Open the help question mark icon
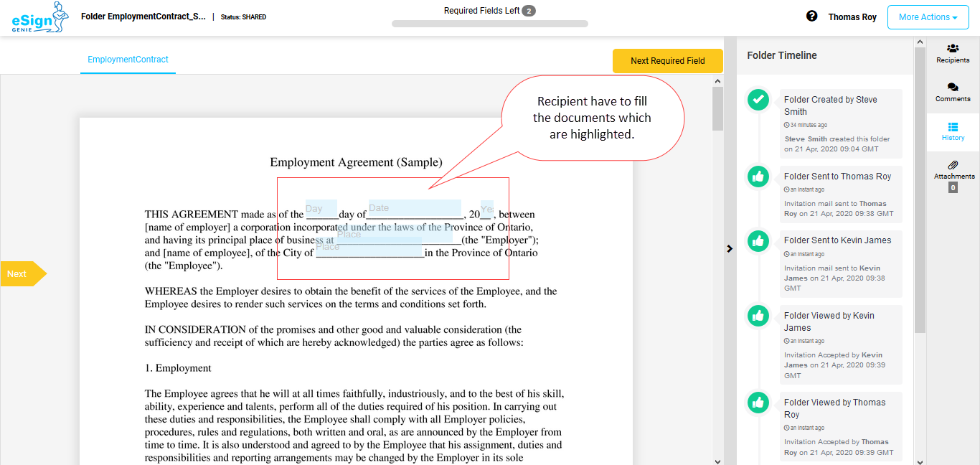This screenshot has height=465, width=980. pyautogui.click(x=811, y=16)
